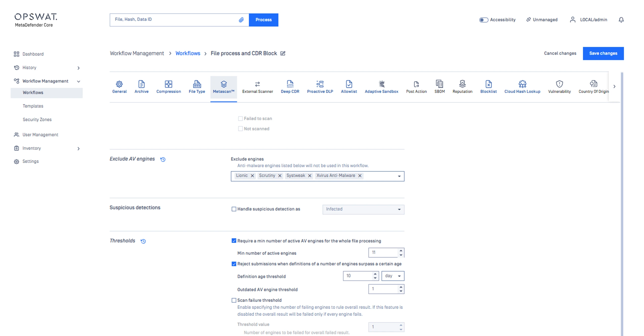This screenshot has height=336, width=644.
Task: Check the Scan failure threshold option
Action: (x=234, y=300)
